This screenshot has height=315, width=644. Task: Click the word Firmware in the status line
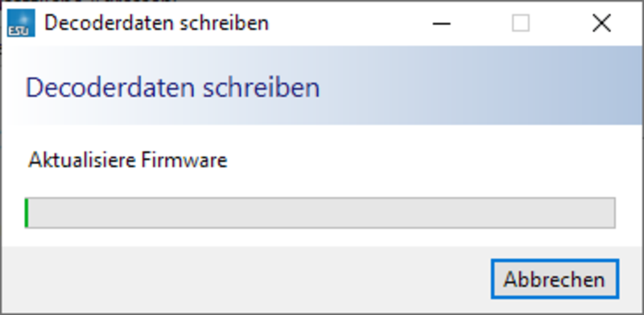tap(184, 160)
